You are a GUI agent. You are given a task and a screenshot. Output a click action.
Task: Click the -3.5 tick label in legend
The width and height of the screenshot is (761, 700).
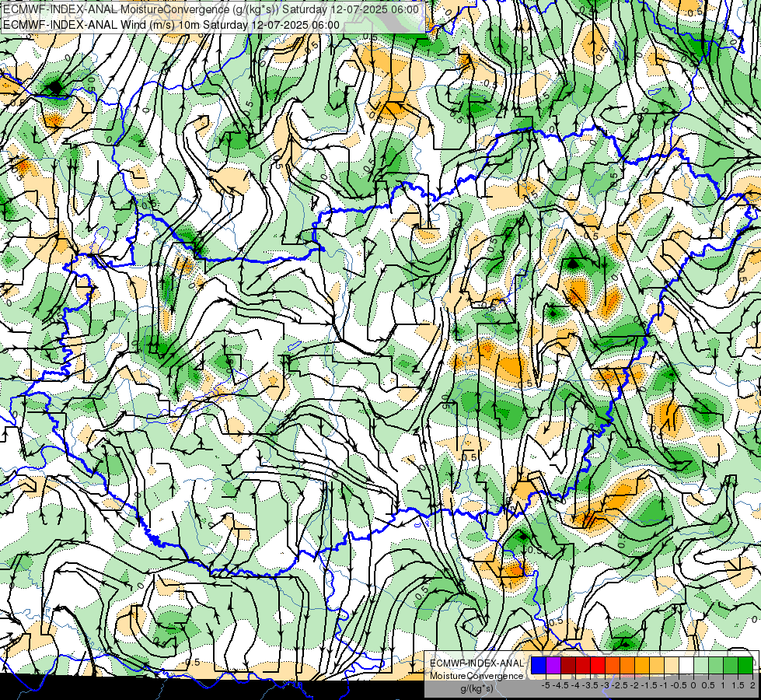590,685
